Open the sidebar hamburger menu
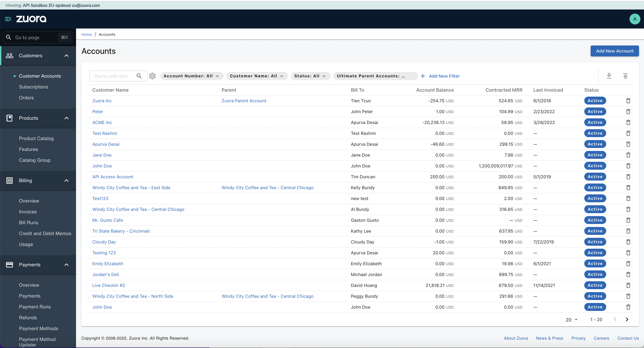644x348 pixels. click(8, 19)
